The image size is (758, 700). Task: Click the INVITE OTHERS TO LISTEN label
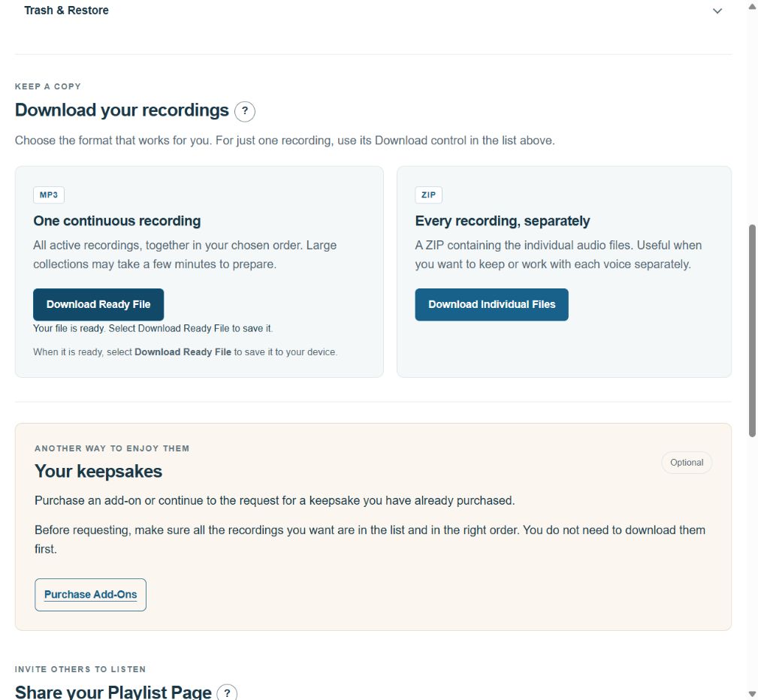[80, 669]
